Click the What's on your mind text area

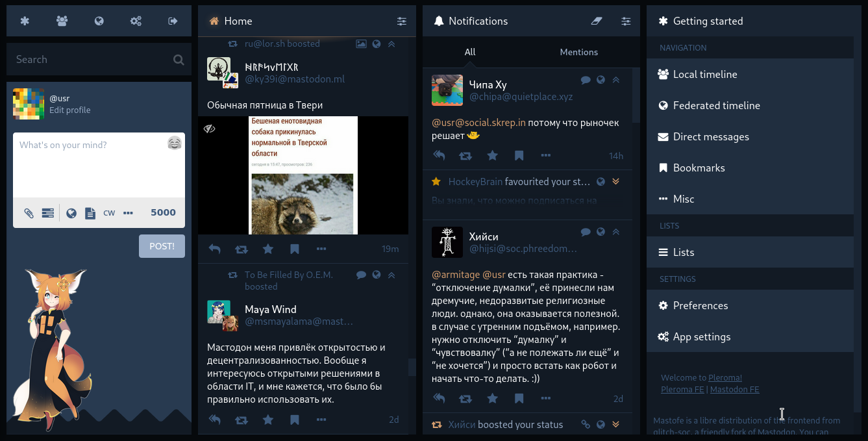pos(99,166)
